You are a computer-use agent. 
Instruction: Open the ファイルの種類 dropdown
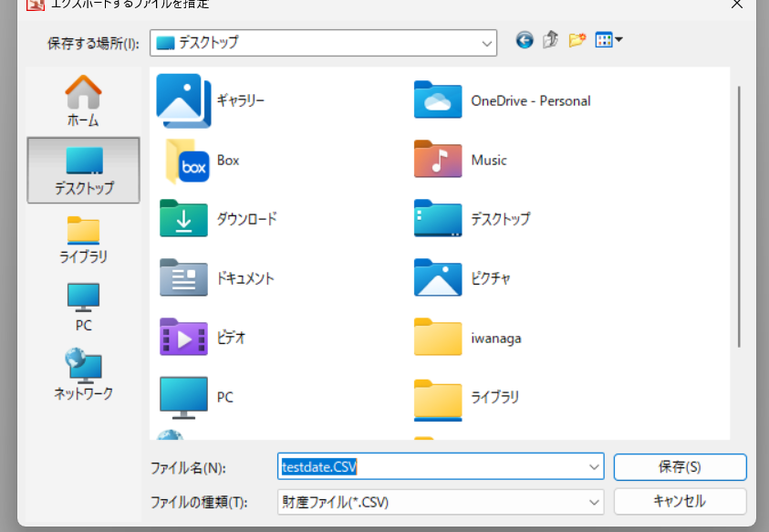593,501
